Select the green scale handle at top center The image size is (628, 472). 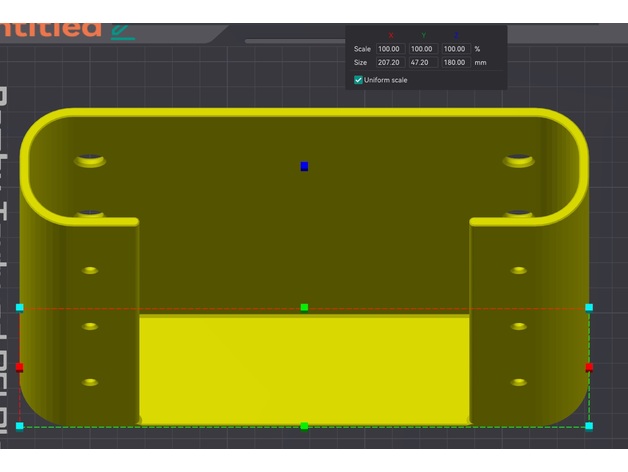pyautogui.click(x=304, y=307)
